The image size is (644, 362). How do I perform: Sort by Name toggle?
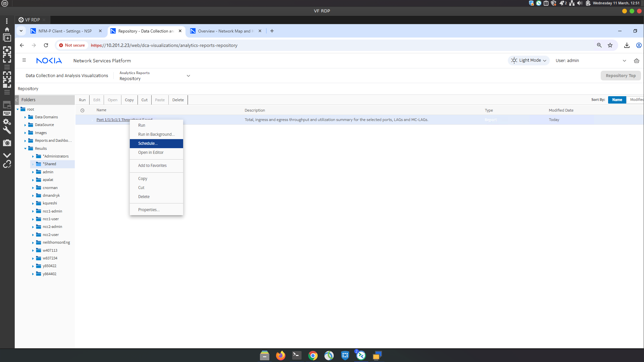[617, 100]
